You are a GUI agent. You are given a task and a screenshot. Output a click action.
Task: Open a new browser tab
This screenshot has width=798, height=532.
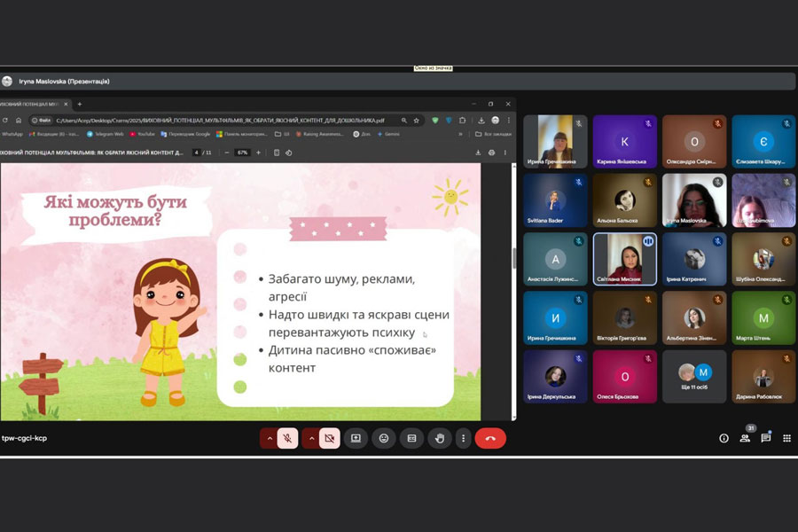(x=80, y=104)
